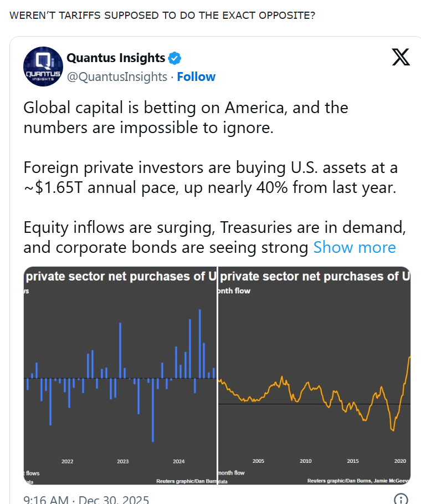The width and height of the screenshot is (421, 504).
Task: Click the 9:16 AM Dec 30 timestamp
Action: (86, 500)
